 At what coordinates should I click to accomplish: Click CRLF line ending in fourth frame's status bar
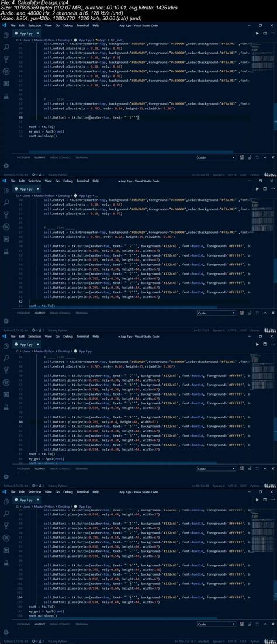point(243,641)
